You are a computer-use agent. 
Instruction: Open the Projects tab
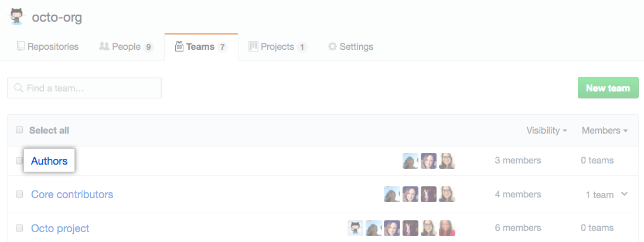278,46
